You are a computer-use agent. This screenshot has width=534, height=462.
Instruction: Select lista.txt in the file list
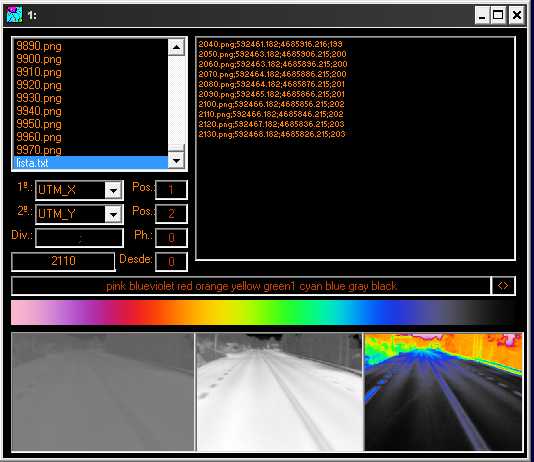coord(91,163)
